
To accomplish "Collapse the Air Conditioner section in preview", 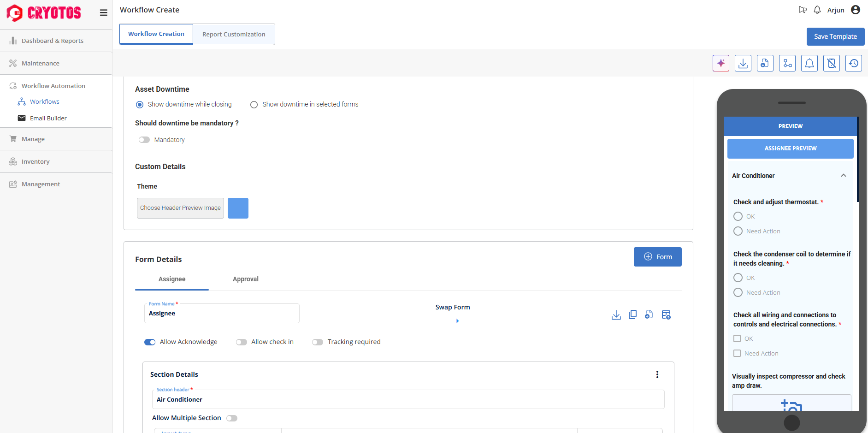I will tap(843, 176).
